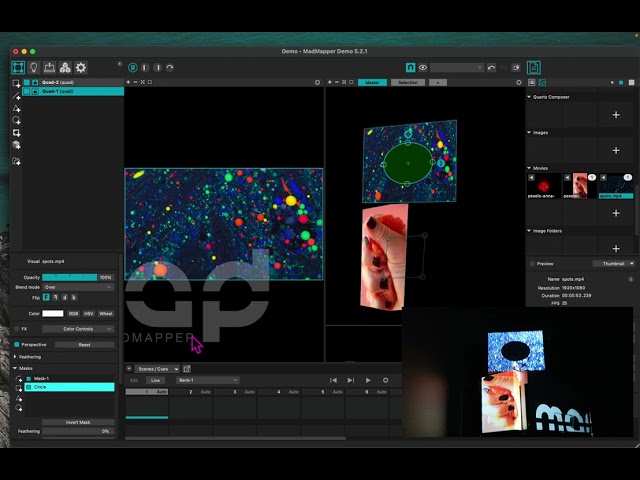This screenshot has height=480, width=640.
Task: Switch to the Master tab
Action: (x=372, y=82)
